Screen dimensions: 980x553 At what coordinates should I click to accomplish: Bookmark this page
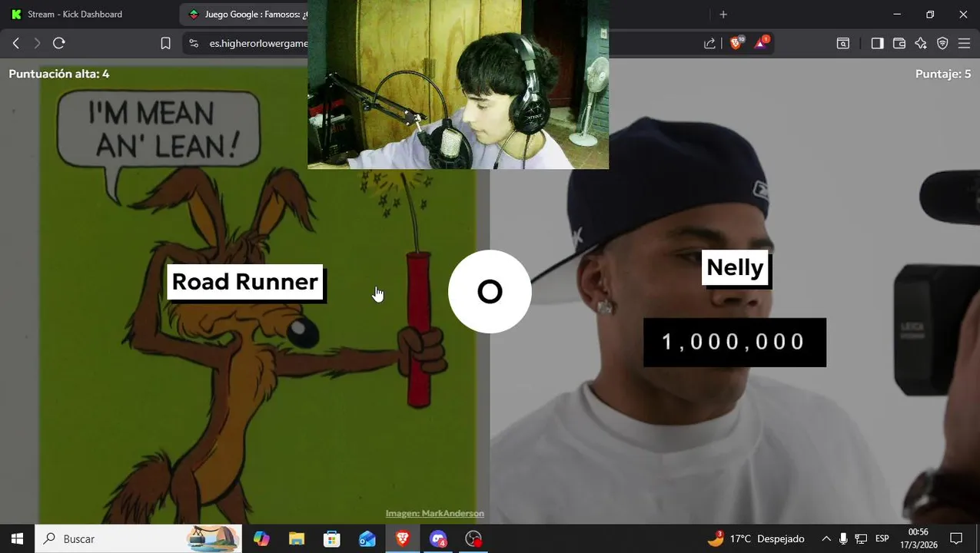click(165, 44)
